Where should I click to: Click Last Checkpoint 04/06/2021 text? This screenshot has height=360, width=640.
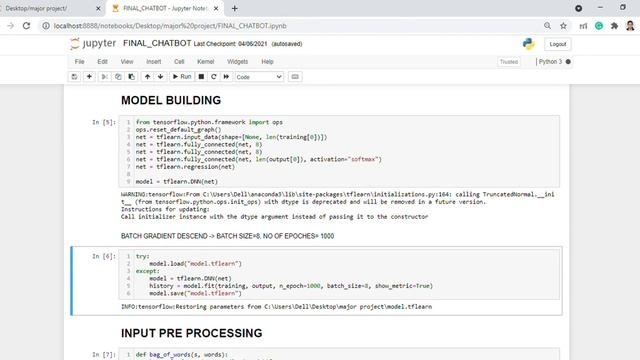tap(230, 44)
